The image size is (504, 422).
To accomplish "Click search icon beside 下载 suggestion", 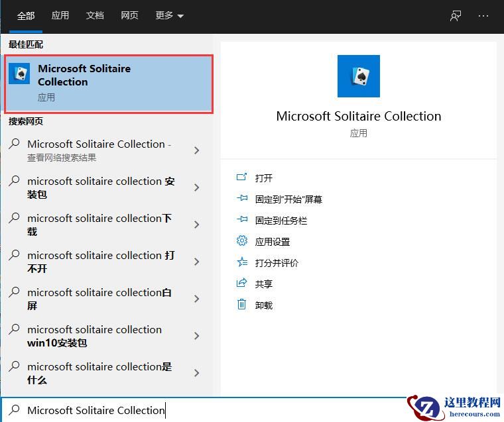I will (x=14, y=218).
